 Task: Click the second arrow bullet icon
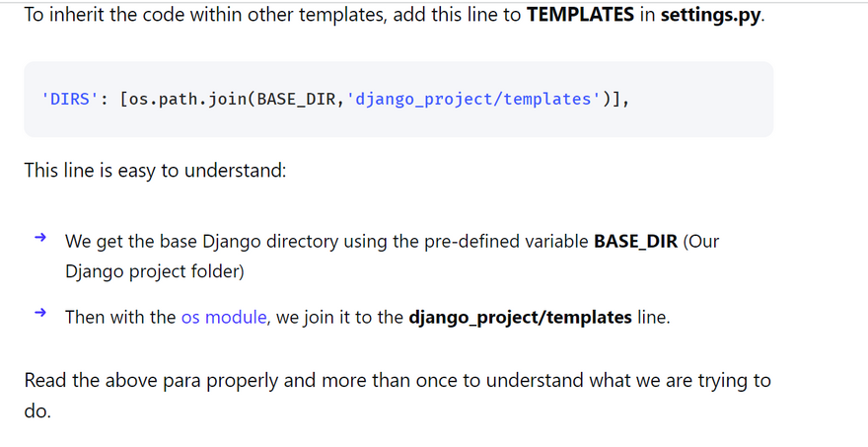(40, 313)
